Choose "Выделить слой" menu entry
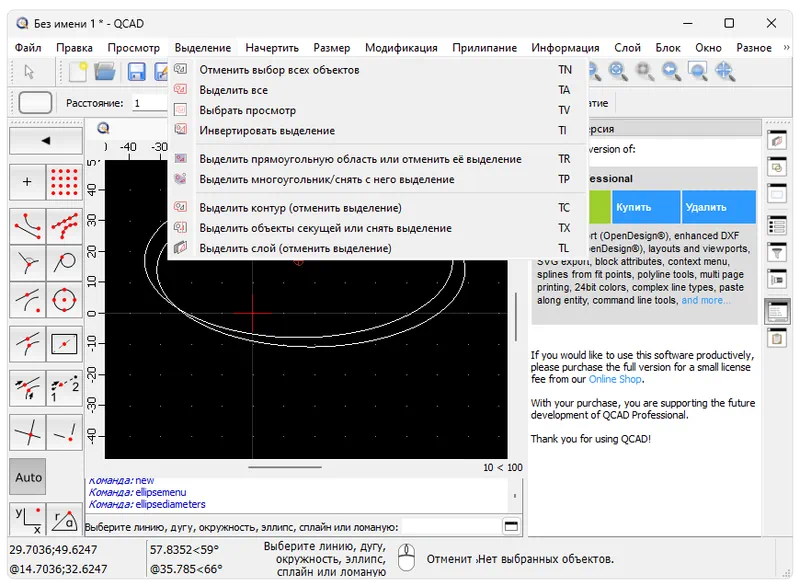This screenshot has height=586, width=800. click(x=378, y=248)
